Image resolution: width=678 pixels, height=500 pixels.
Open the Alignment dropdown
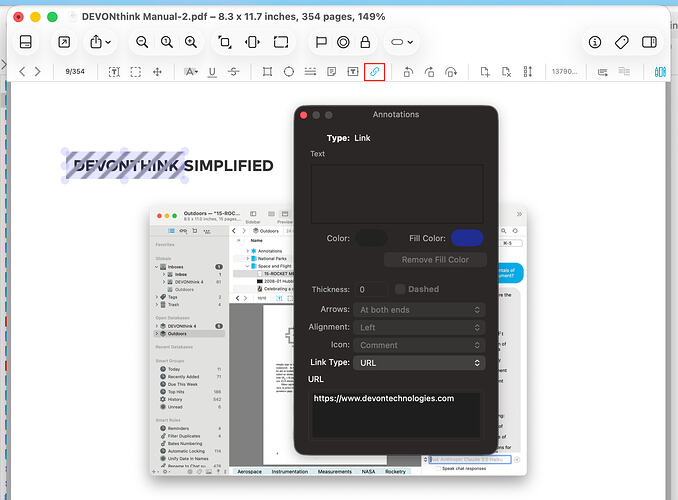coord(419,327)
